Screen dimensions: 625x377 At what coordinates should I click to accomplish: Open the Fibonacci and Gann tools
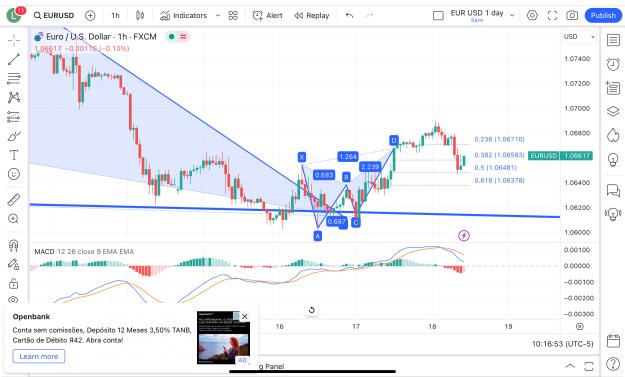point(14,79)
